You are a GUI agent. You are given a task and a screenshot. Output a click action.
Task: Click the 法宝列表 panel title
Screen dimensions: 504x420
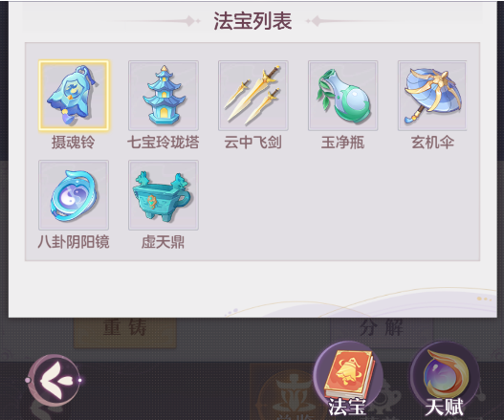[x=252, y=21]
